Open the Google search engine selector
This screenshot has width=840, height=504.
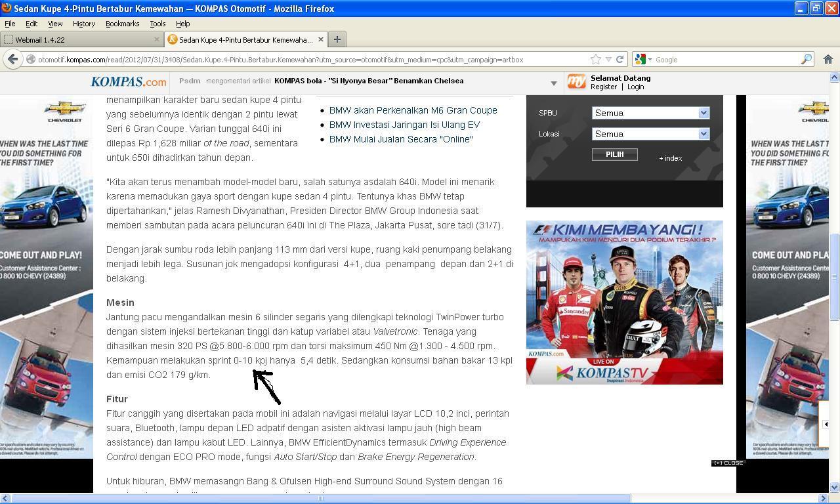(x=643, y=59)
